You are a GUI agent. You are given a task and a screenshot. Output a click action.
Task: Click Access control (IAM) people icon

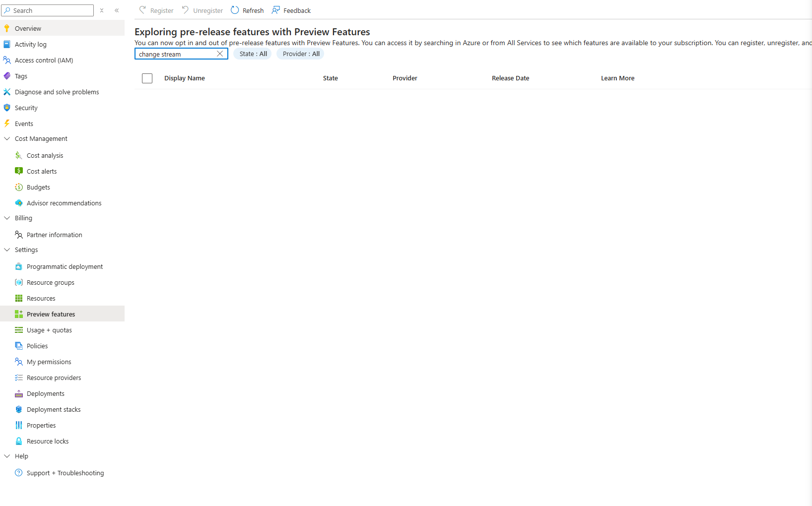7,60
